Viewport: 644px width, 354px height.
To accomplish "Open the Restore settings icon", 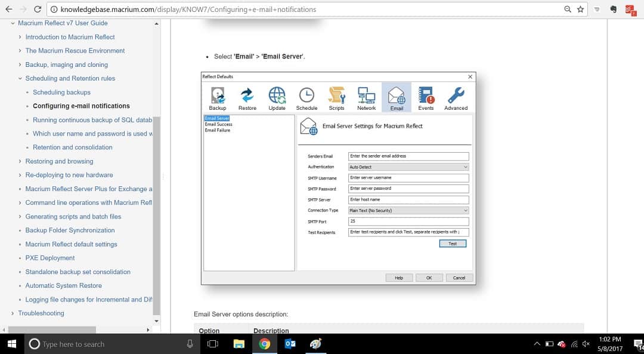I will (x=247, y=98).
